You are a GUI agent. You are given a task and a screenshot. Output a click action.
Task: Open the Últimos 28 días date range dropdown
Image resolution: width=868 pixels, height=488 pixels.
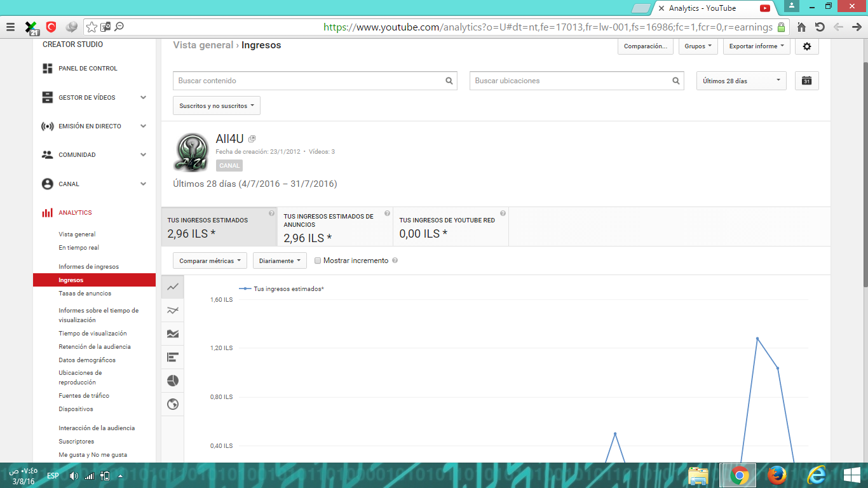pyautogui.click(x=742, y=81)
